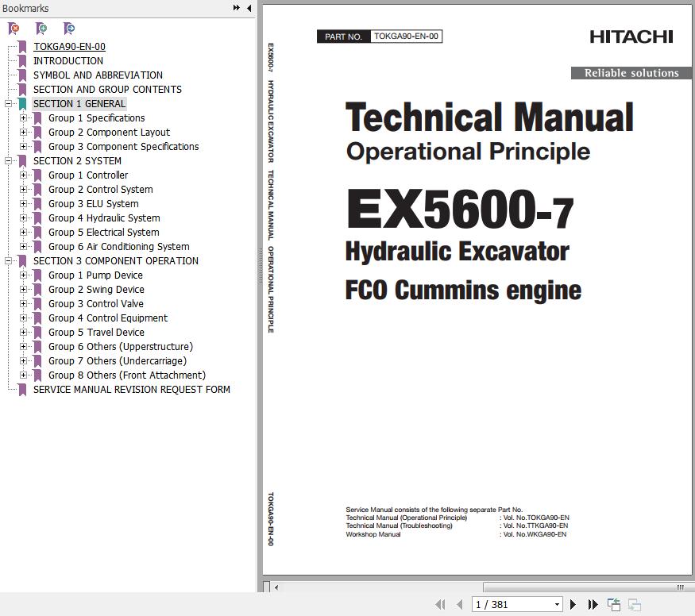Open the INTRODUCTION bookmark
The image size is (695, 616).
coord(68,61)
